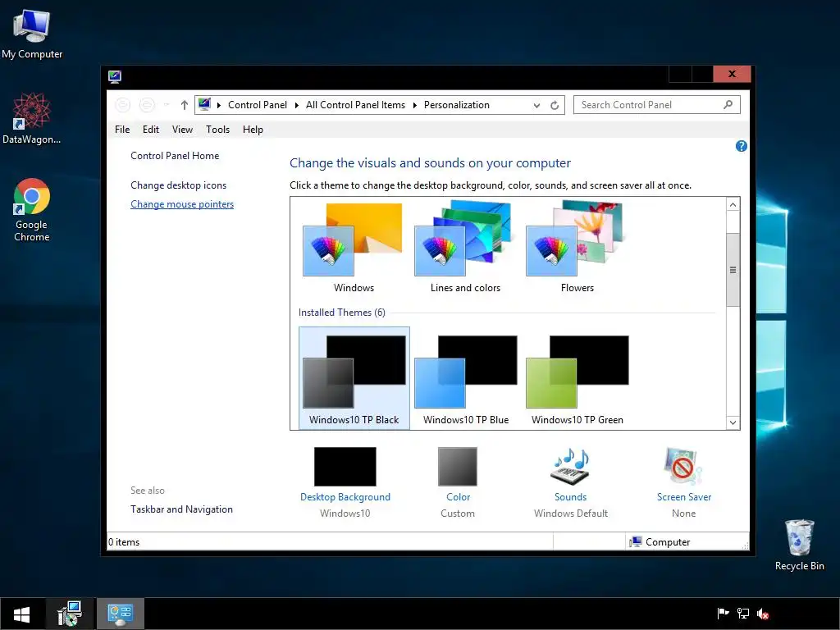The image size is (840, 630).
Task: Expand the arrow after Control Panel breadcrumb
Action: point(297,105)
